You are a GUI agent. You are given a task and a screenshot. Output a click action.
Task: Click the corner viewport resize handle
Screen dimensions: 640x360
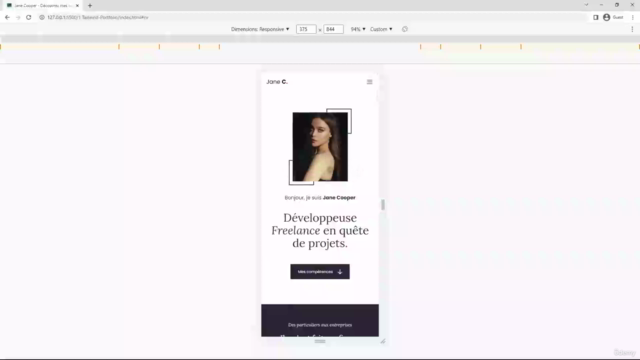[x=383, y=341]
